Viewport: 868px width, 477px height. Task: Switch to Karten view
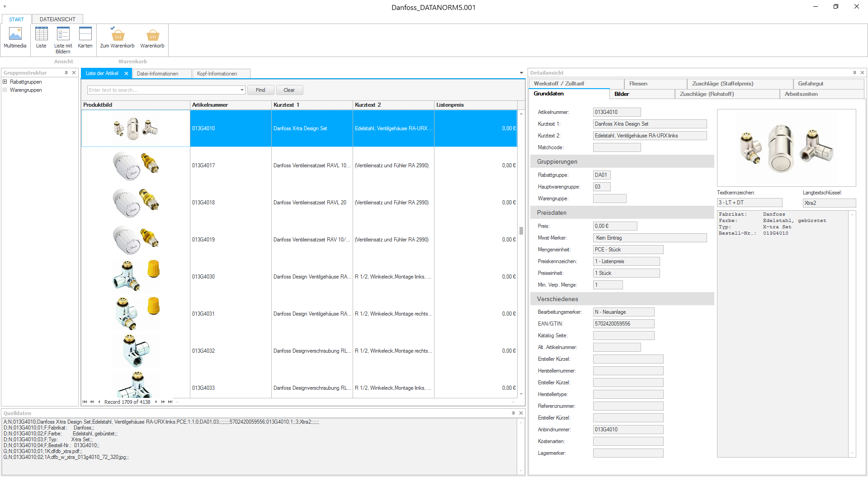pyautogui.click(x=85, y=38)
